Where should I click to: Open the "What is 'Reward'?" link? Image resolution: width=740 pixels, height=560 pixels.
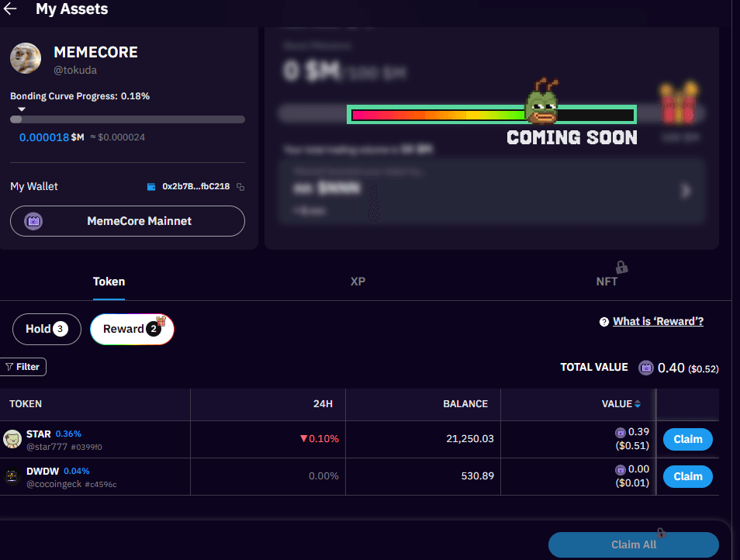[658, 321]
